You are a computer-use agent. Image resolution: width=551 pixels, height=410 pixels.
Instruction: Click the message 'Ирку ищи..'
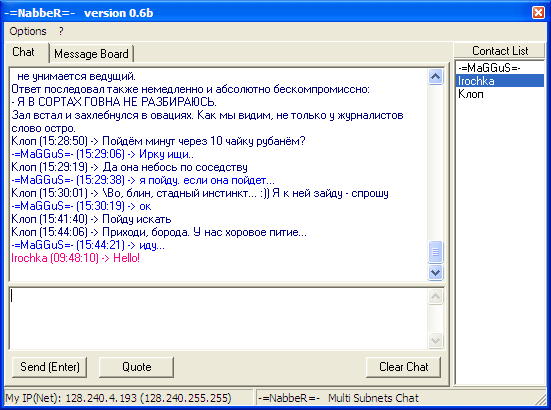tap(102, 154)
